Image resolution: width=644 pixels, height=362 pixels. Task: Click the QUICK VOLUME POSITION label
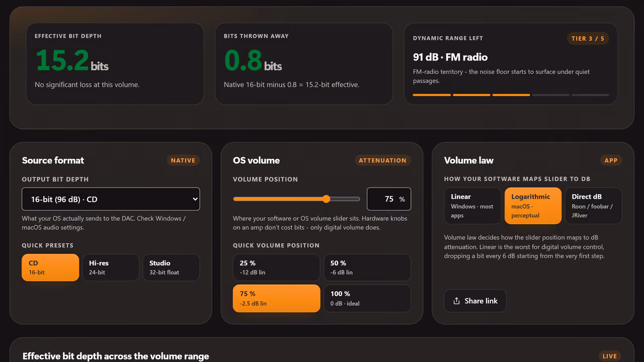coord(276,245)
